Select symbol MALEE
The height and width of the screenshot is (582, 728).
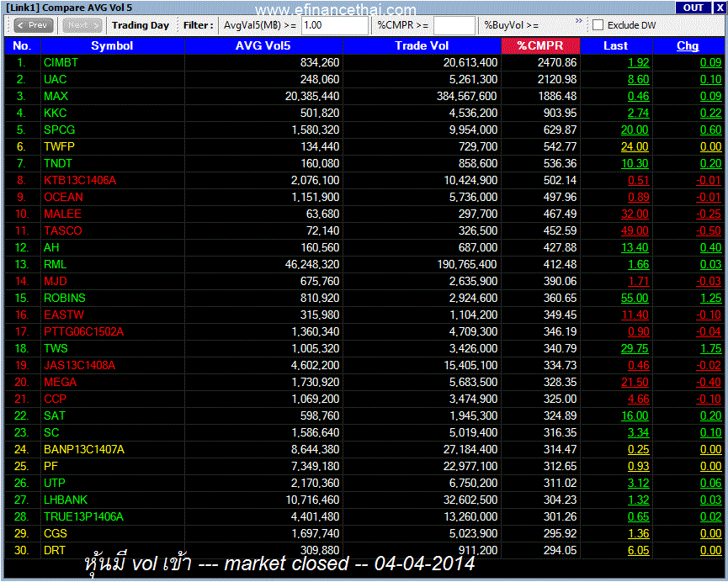coord(62,214)
